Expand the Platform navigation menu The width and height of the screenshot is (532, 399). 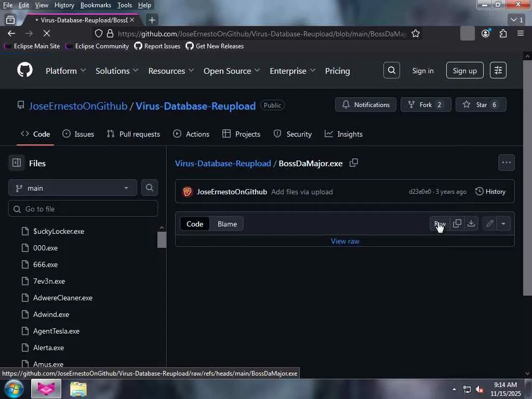pyautogui.click(x=65, y=71)
